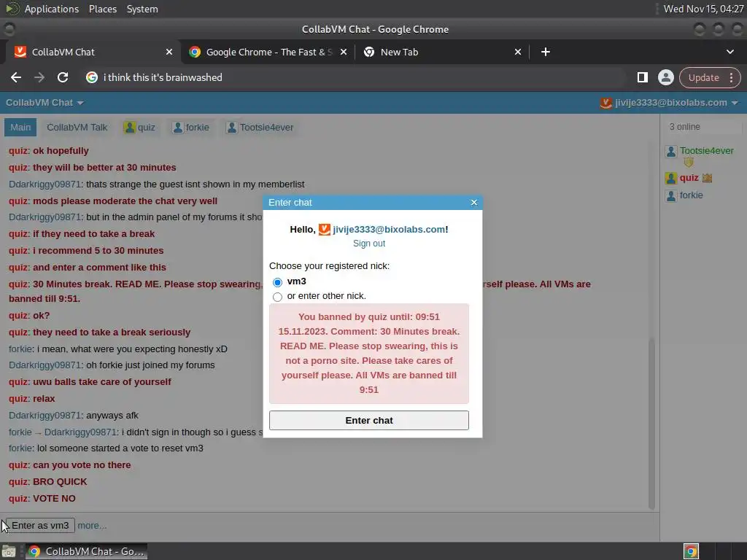Open Chrome three-dot menu

click(x=731, y=77)
